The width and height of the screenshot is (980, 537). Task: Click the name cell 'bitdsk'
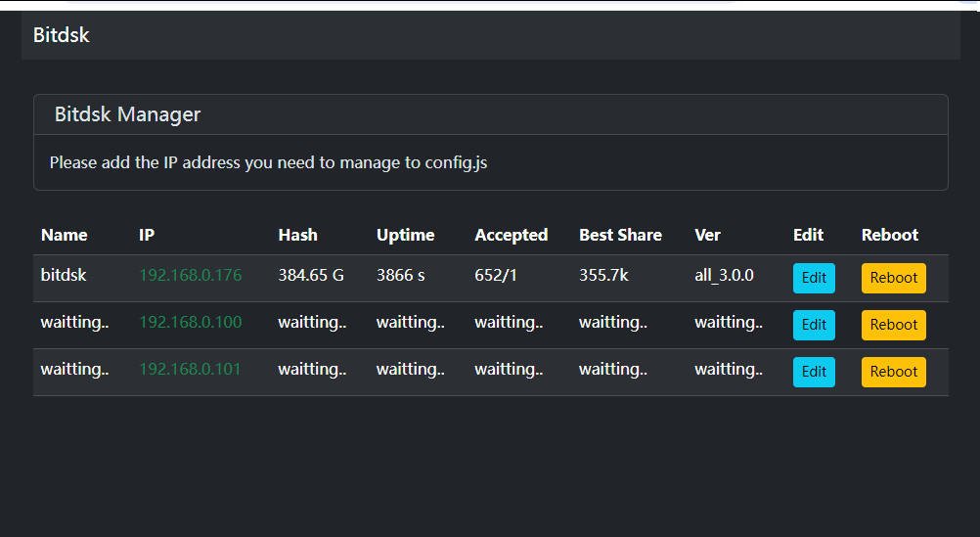64,275
